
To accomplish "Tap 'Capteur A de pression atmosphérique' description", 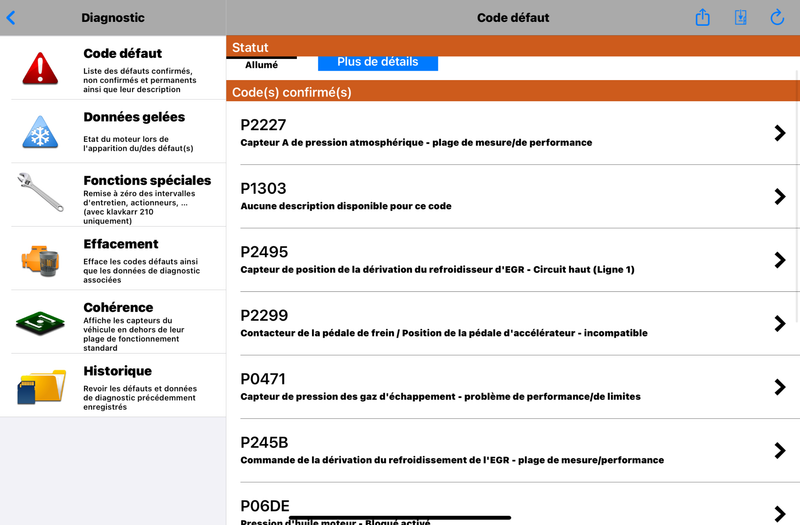I will coord(416,143).
